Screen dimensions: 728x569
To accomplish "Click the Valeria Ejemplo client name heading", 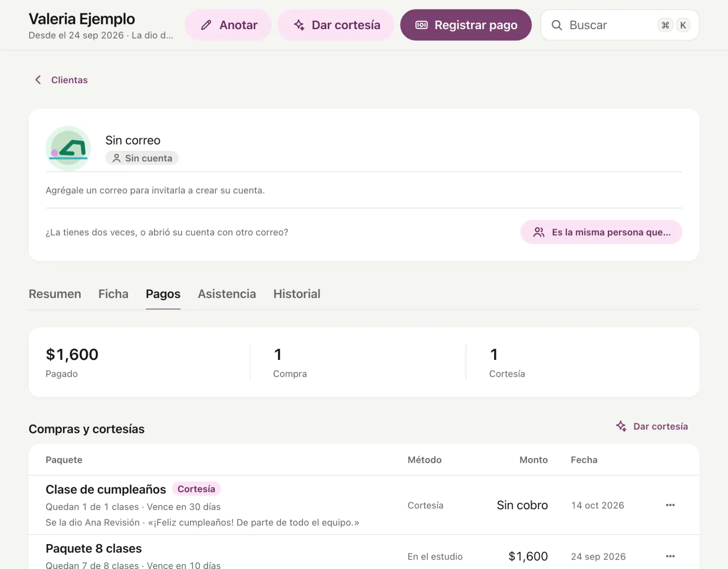I will pos(82,19).
